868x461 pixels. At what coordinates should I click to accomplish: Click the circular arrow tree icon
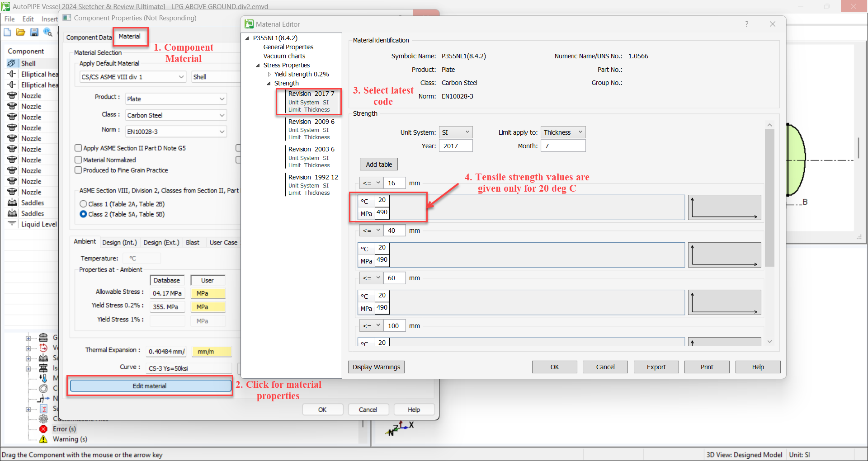pos(43,388)
